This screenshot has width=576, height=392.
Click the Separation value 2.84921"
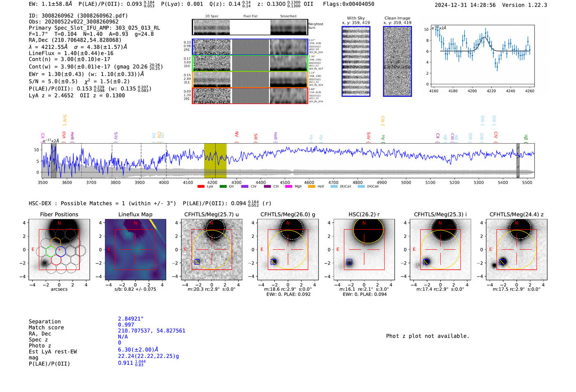(131, 319)
